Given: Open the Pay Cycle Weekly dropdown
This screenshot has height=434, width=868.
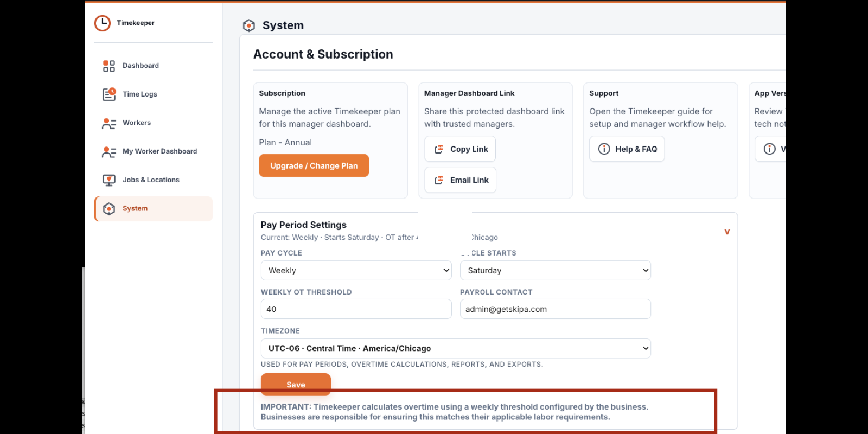Looking at the screenshot, I should click(x=356, y=270).
